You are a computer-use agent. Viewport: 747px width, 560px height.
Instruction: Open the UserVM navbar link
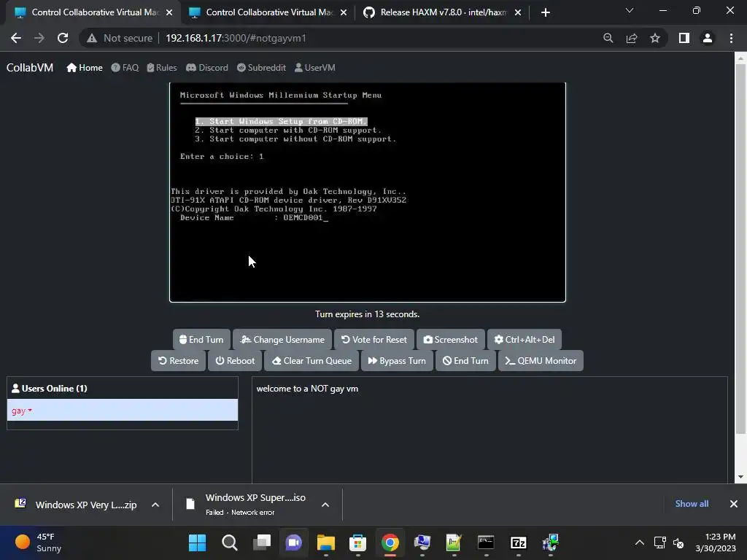315,68
